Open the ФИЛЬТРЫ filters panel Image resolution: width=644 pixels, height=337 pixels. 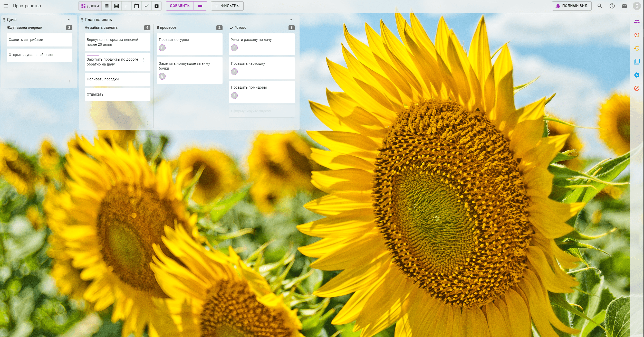tap(227, 6)
